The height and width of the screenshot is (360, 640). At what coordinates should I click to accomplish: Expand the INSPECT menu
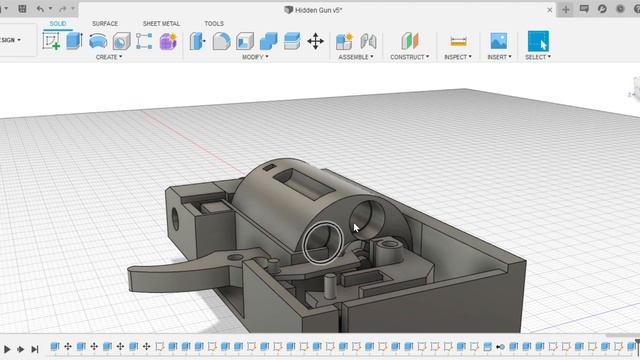coord(458,57)
